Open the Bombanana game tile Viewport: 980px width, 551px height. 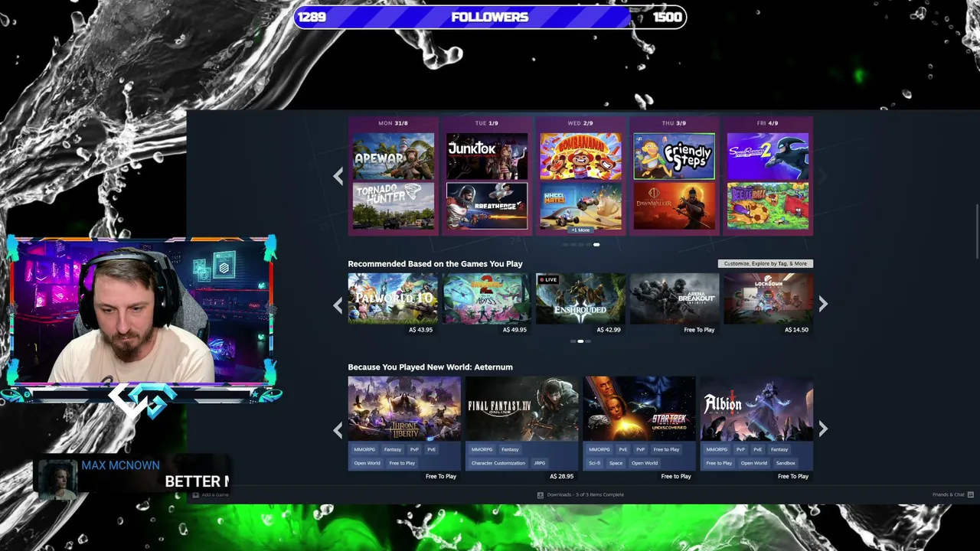580,156
